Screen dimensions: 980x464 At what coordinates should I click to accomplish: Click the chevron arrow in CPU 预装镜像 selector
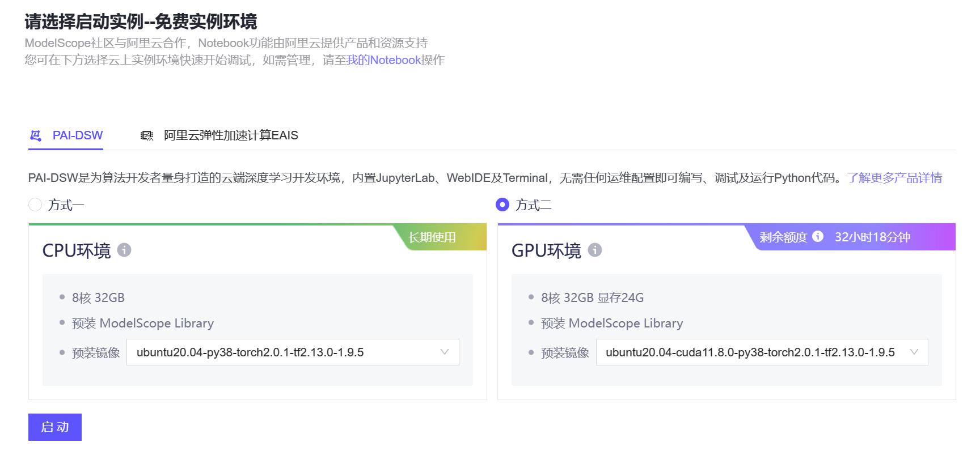point(445,352)
